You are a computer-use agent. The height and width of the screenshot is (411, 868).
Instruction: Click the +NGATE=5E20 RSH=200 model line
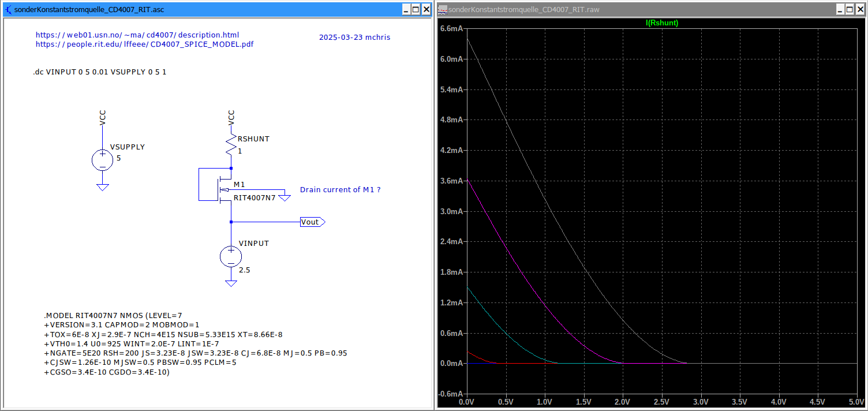tap(196, 353)
